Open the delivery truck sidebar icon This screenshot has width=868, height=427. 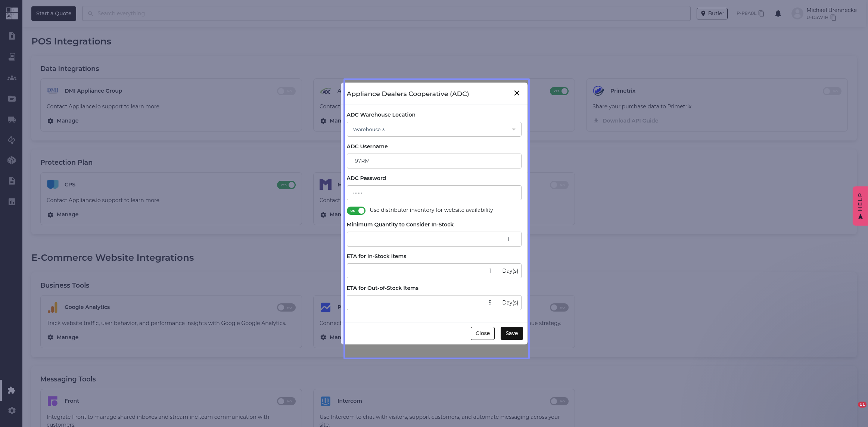(x=12, y=120)
